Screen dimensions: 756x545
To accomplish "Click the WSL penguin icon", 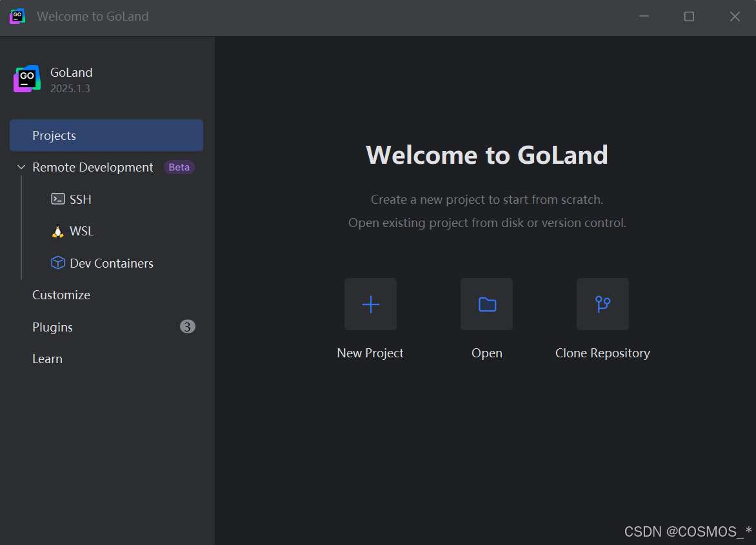I will pyautogui.click(x=58, y=232).
